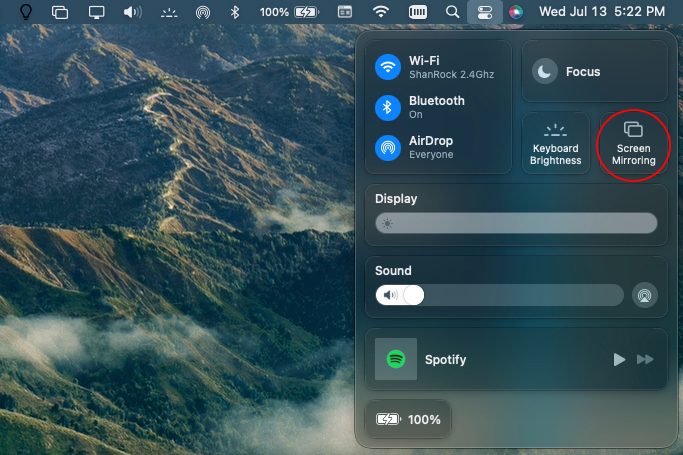Expand AirDrop Everyone options
683x455 pixels.
(431, 147)
